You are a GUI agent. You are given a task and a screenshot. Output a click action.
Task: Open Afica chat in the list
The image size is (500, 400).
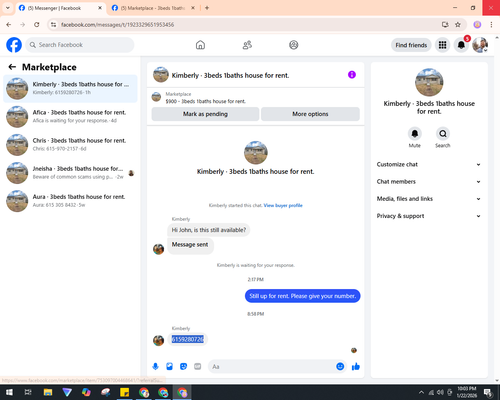tap(70, 117)
